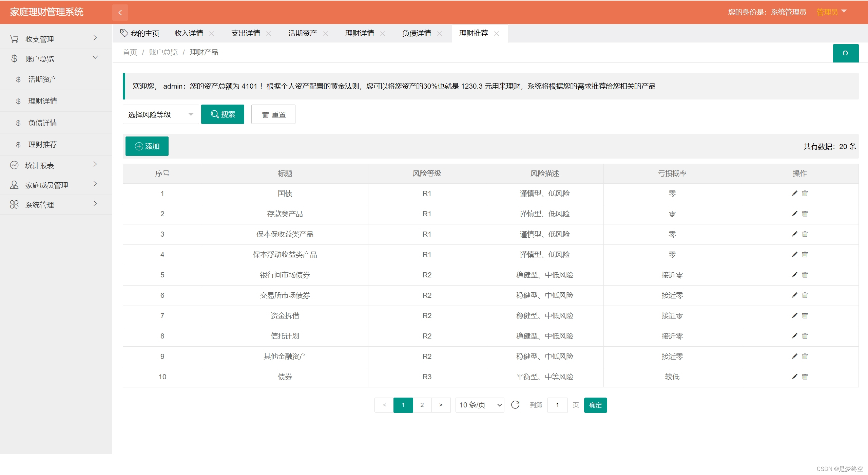Collapse the sidebar with the left arrow icon
This screenshot has width=868, height=475.
pyautogui.click(x=120, y=13)
